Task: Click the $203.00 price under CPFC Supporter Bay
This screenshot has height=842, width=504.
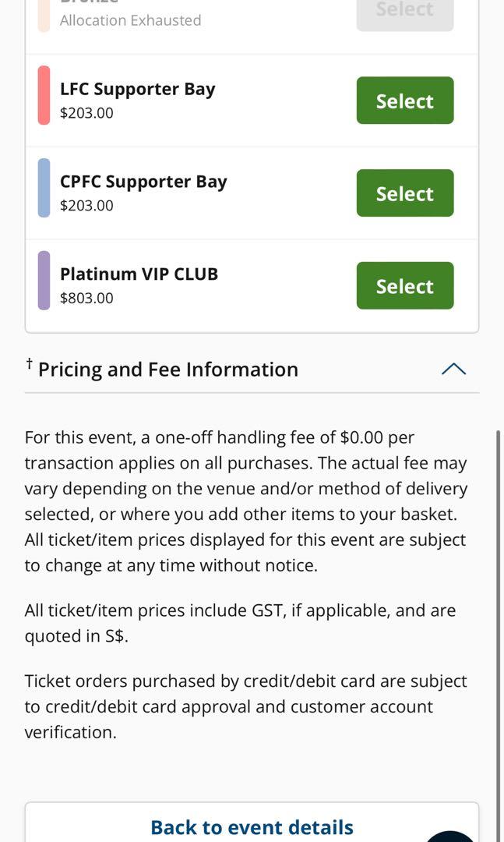Action: [x=87, y=205]
